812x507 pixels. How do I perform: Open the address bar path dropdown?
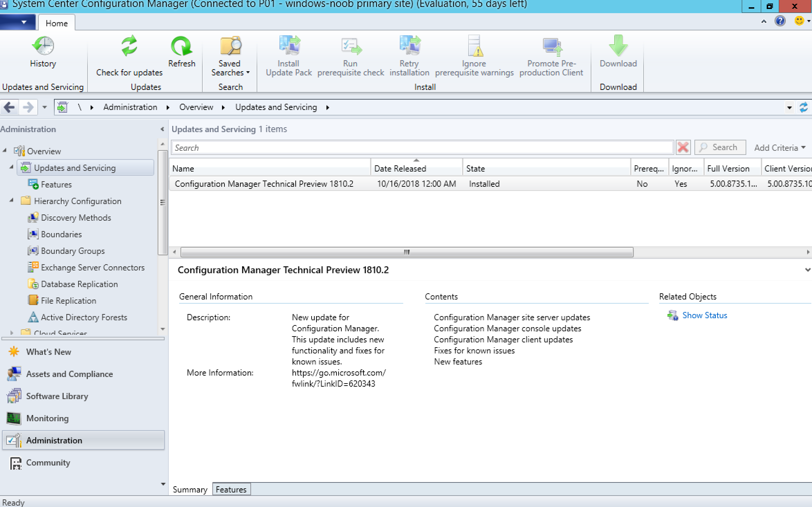click(x=790, y=108)
